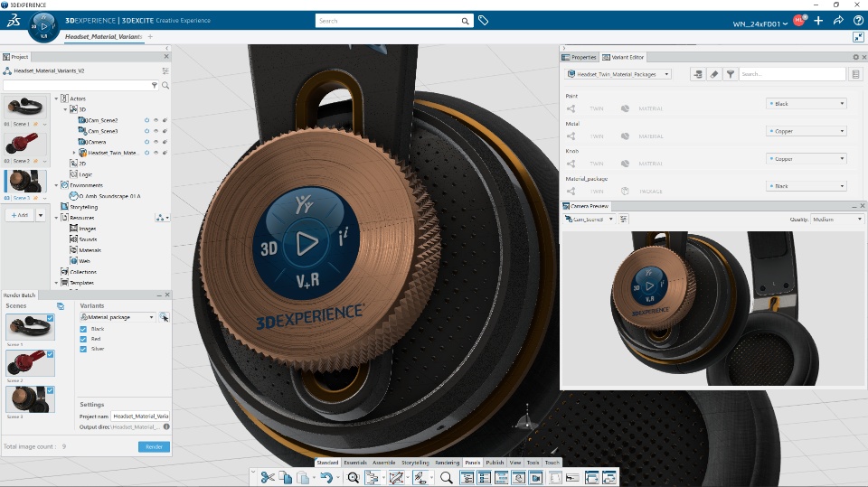The height and width of the screenshot is (487, 868).
Task: Open Material_package dropdown in Variant Editor
Action: pyautogui.click(x=807, y=186)
